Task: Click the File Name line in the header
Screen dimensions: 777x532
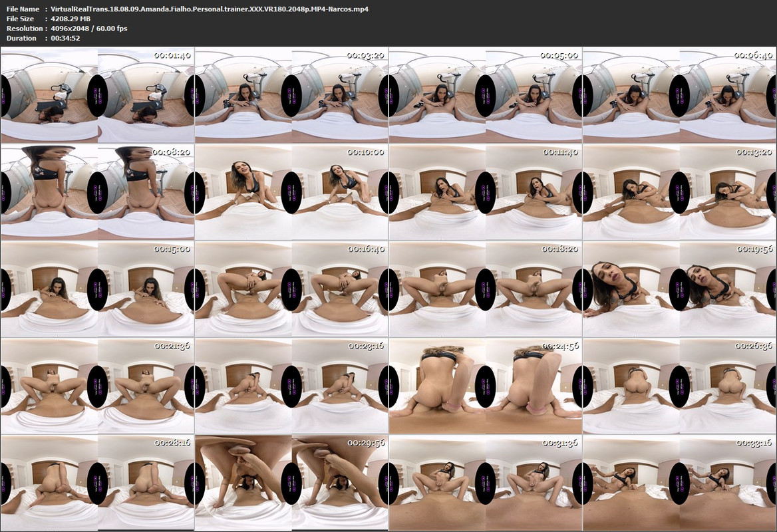Action: pos(188,9)
